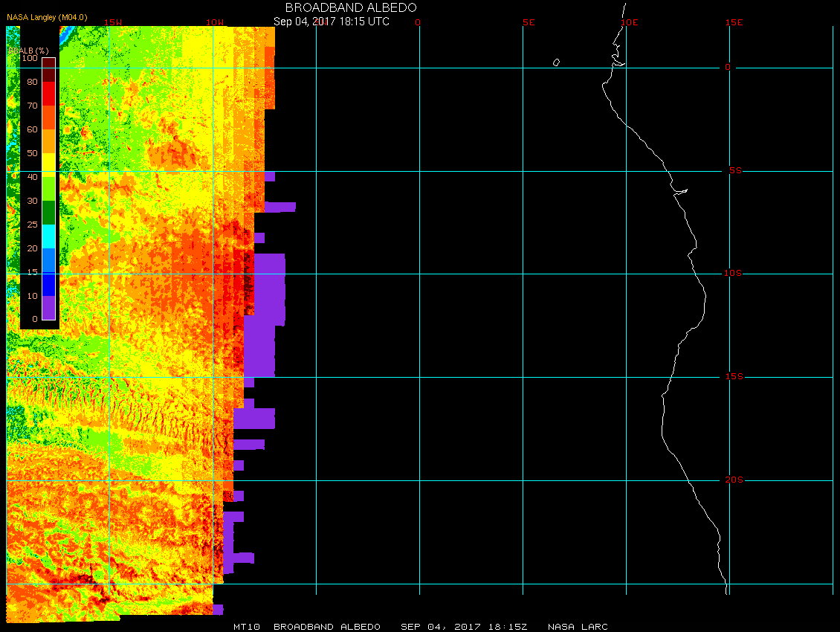This screenshot has width=840, height=632.
Task: Click the dark green 25-30% legend swatch
Action: [x=49, y=212]
